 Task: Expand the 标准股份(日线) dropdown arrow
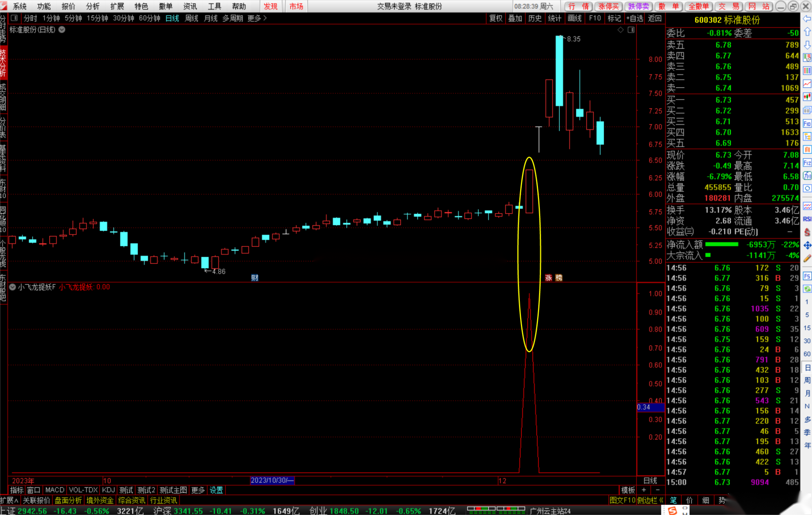pos(62,30)
